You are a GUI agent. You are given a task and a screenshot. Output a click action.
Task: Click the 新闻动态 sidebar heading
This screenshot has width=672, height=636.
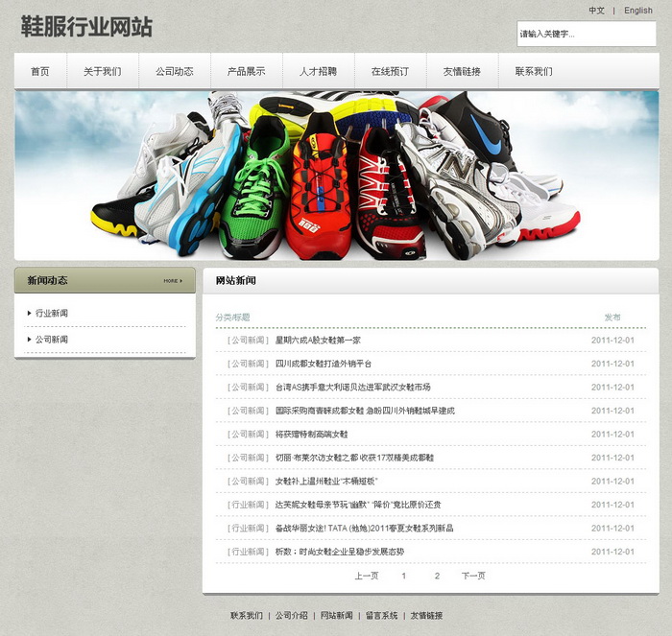pyautogui.click(x=48, y=280)
